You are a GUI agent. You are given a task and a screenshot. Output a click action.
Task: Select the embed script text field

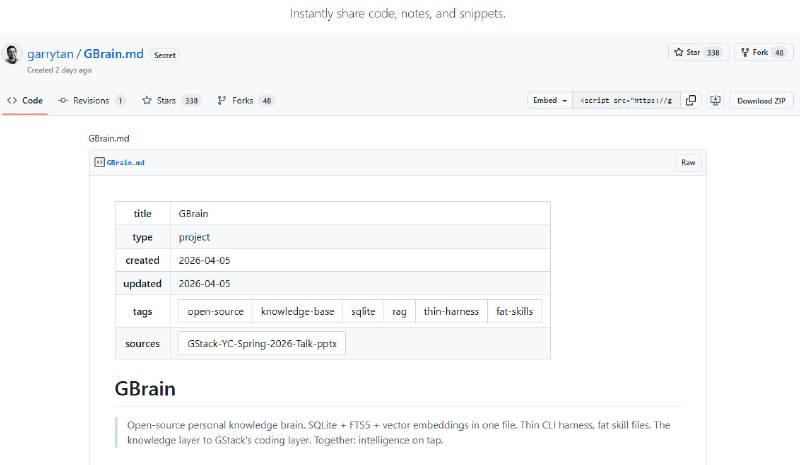coord(629,100)
